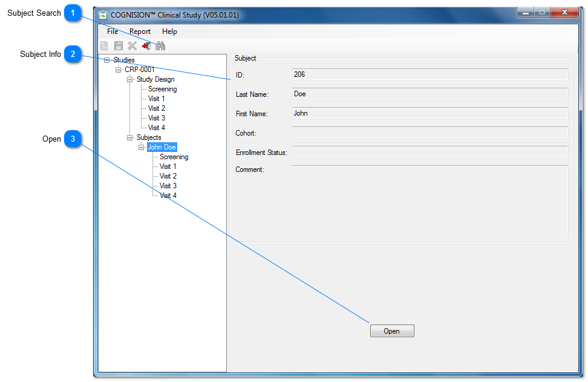This screenshot has height=382, width=588.
Task: Click the delete X toolbar icon
Action: tap(132, 46)
